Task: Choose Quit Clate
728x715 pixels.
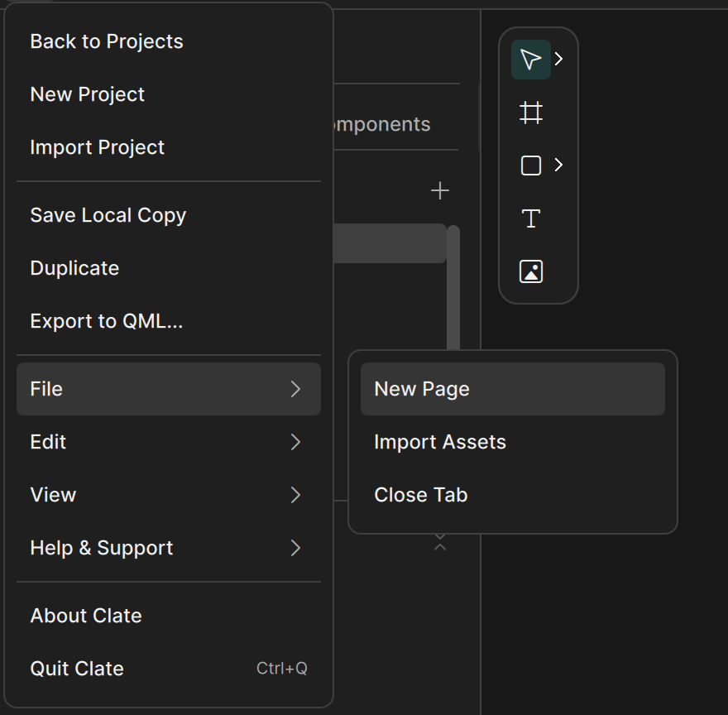Action: 169,669
